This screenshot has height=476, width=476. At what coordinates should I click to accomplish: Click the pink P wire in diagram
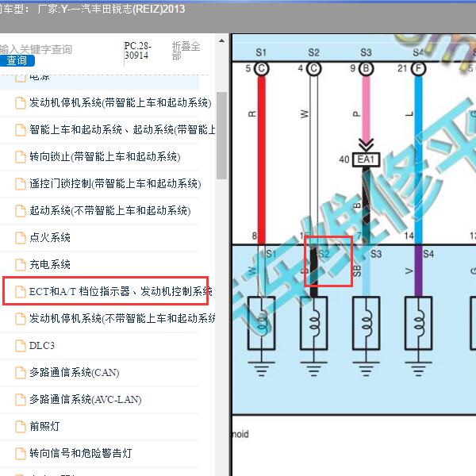(366, 108)
